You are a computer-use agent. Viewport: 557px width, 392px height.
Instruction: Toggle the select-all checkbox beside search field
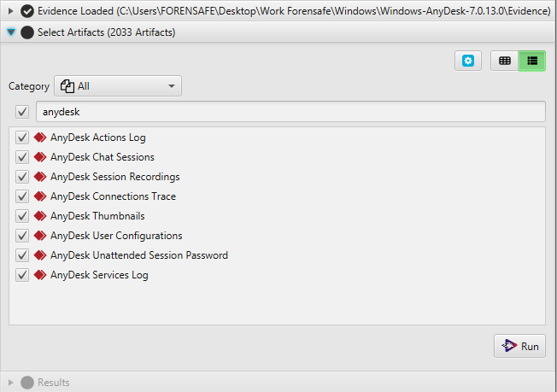tap(22, 112)
